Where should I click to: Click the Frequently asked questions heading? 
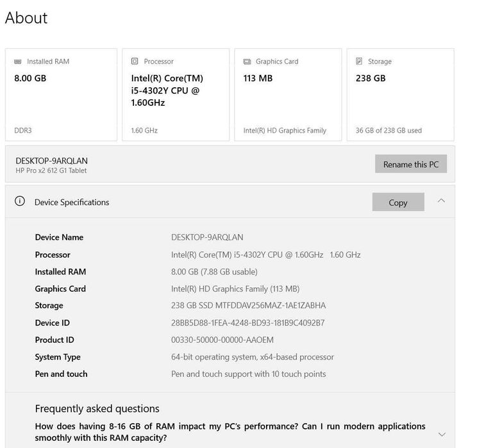pyautogui.click(x=97, y=409)
